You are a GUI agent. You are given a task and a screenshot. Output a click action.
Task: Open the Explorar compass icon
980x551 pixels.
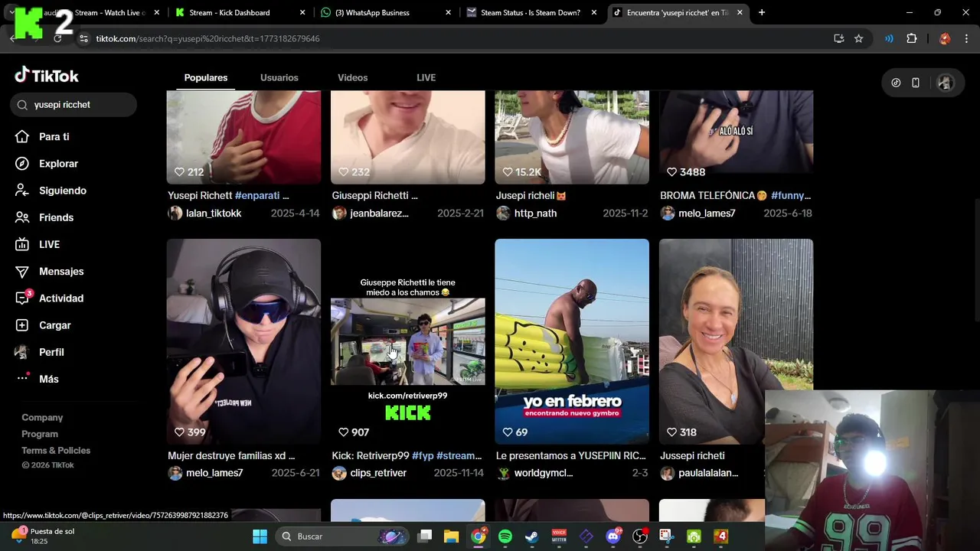[22, 163]
